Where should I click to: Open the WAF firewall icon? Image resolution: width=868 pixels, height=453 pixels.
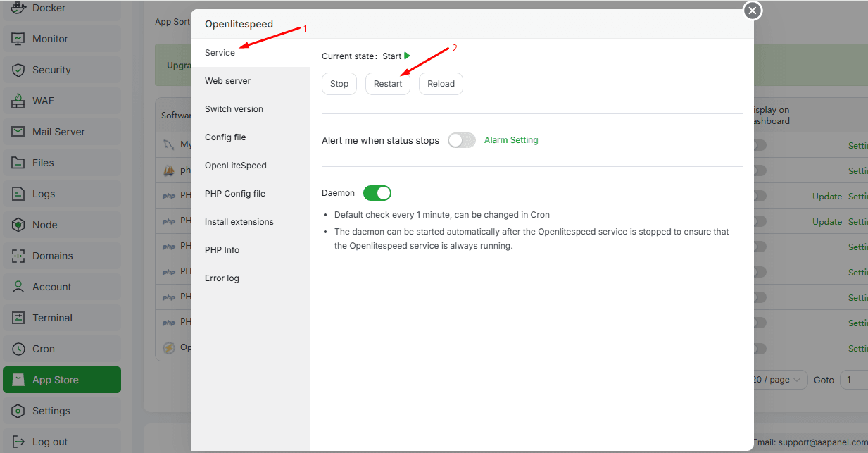click(18, 101)
